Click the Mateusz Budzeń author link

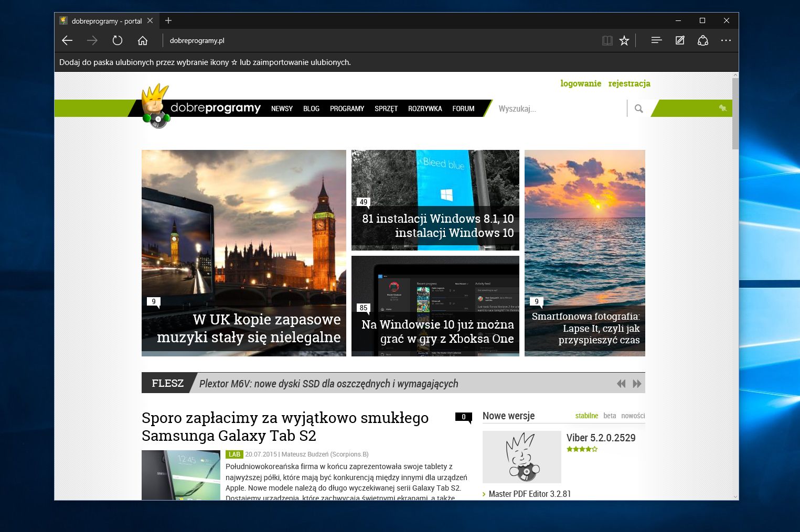point(325,454)
